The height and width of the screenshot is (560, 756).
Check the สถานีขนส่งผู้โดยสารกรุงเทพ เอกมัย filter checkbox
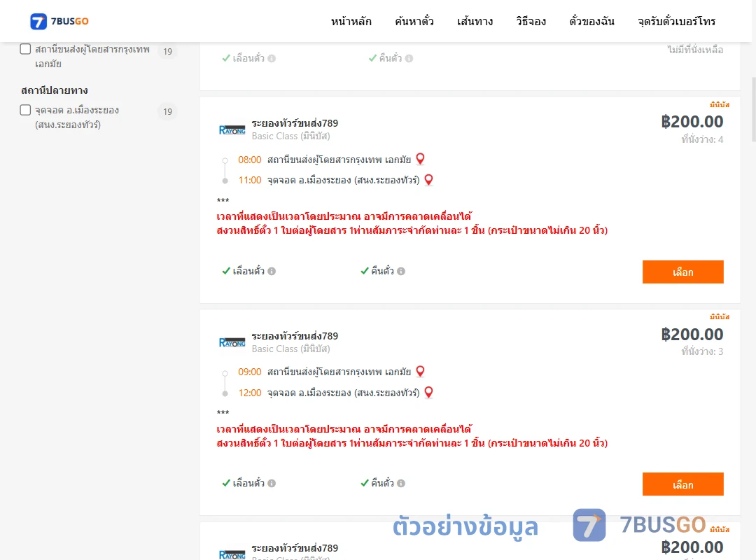pos(26,49)
